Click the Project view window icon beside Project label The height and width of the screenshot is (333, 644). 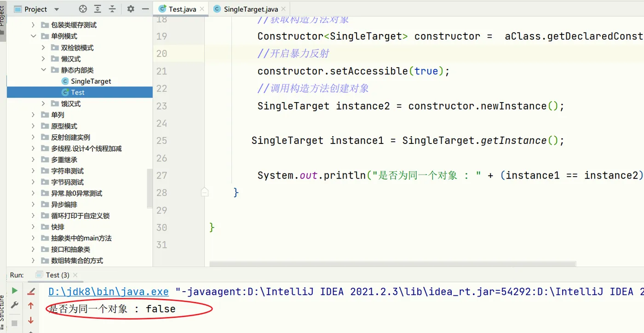point(18,9)
